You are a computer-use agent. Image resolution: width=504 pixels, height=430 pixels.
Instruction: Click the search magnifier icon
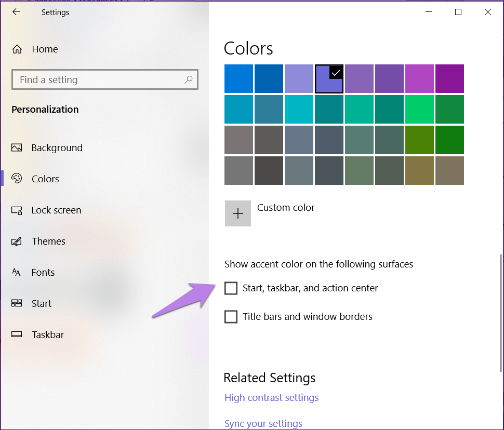click(189, 79)
